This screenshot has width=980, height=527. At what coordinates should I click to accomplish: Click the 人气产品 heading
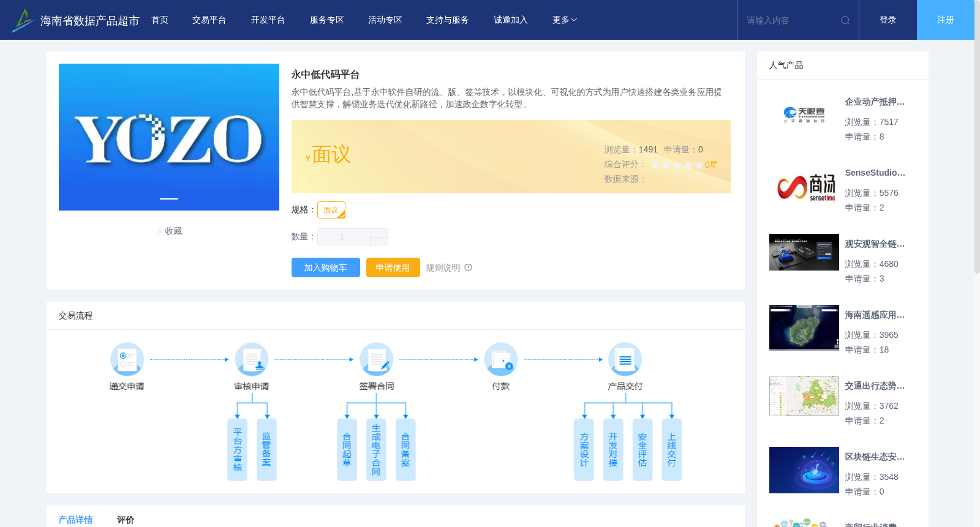786,65
